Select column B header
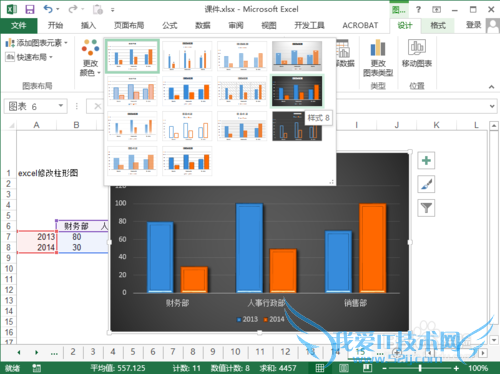This screenshot has width=500, height=374. tap(76, 125)
